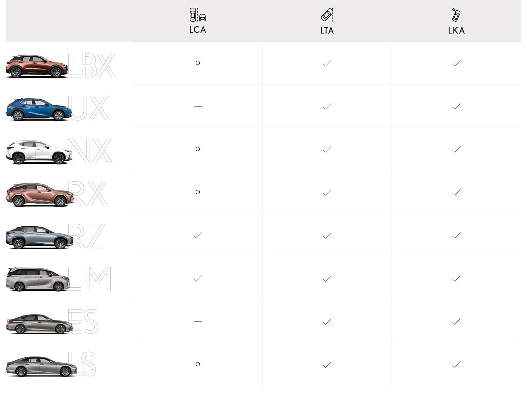Click the LM LKA checkmark

456,278
